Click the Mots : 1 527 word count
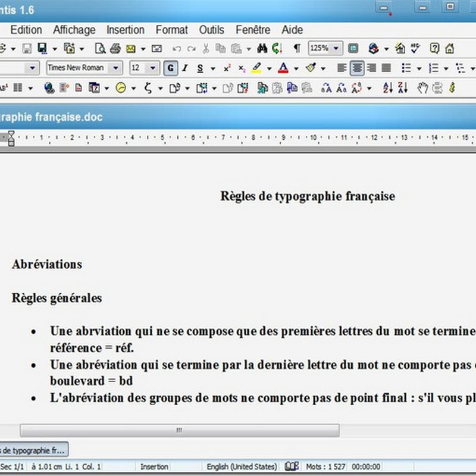Viewport: 476px width, 476px height. click(x=325, y=466)
